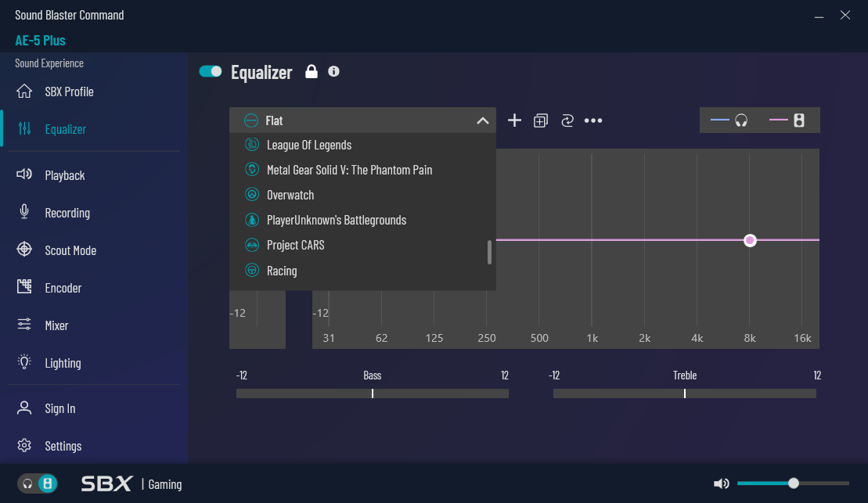Click the Project CARS car icon
This screenshot has width=868, height=503.
point(252,245)
